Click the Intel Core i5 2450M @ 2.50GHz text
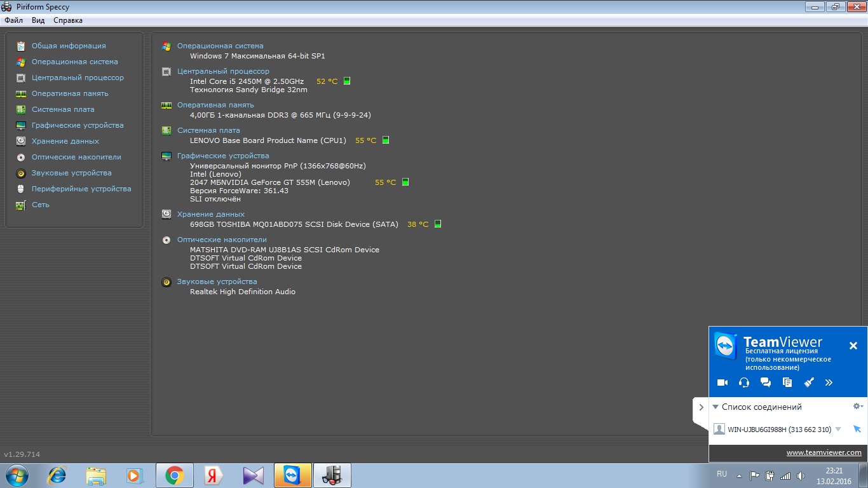 pyautogui.click(x=247, y=81)
